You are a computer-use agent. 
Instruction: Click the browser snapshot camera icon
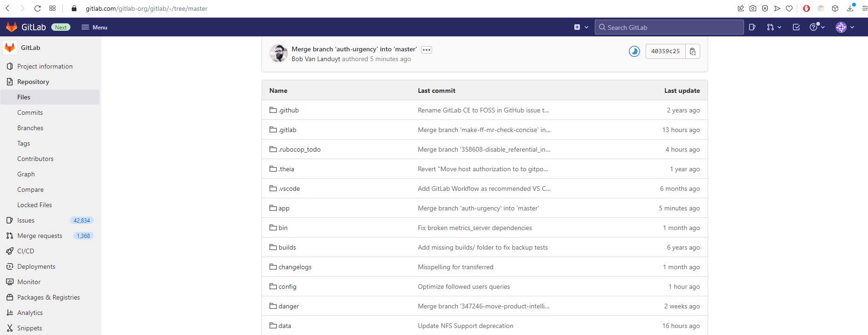pos(753,8)
